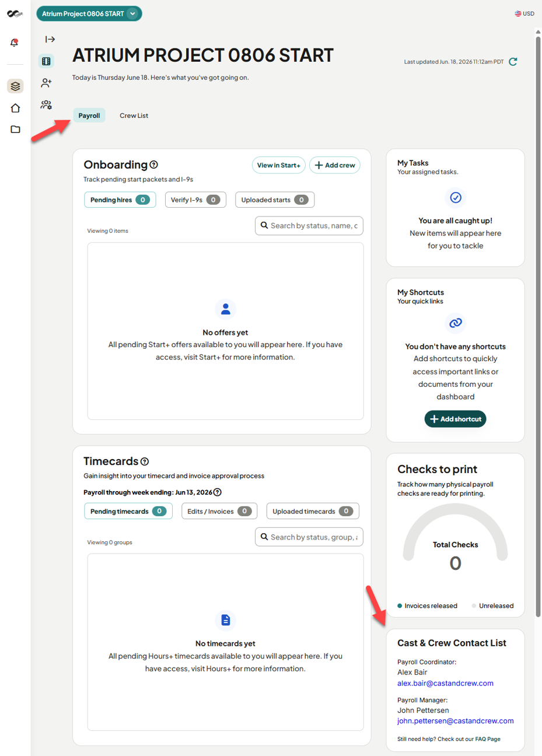Switch to the Crew List tab

pos(134,116)
